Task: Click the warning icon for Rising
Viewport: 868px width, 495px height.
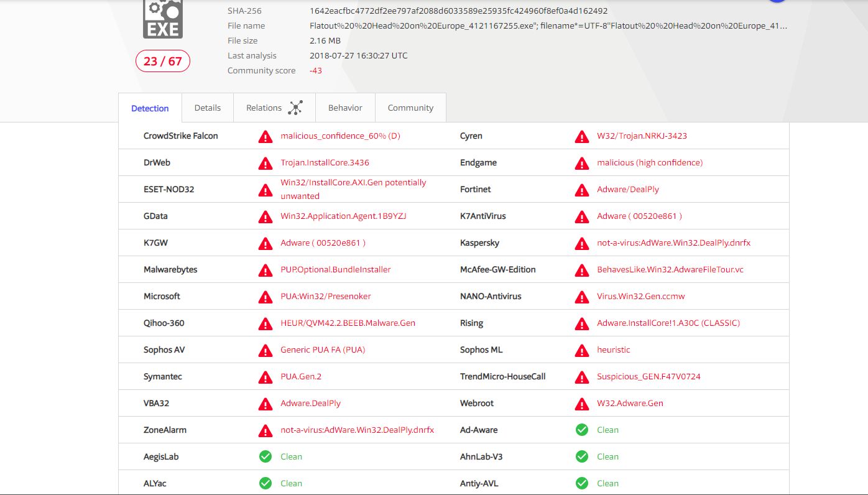Action: [582, 323]
